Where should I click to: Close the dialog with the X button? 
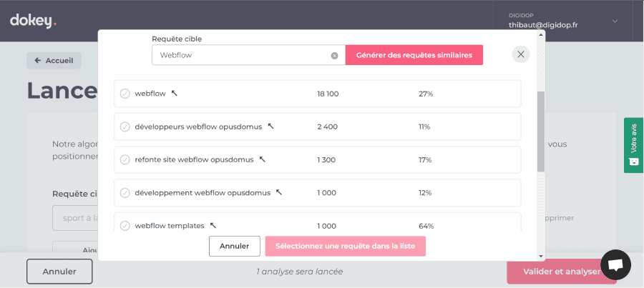(521, 54)
